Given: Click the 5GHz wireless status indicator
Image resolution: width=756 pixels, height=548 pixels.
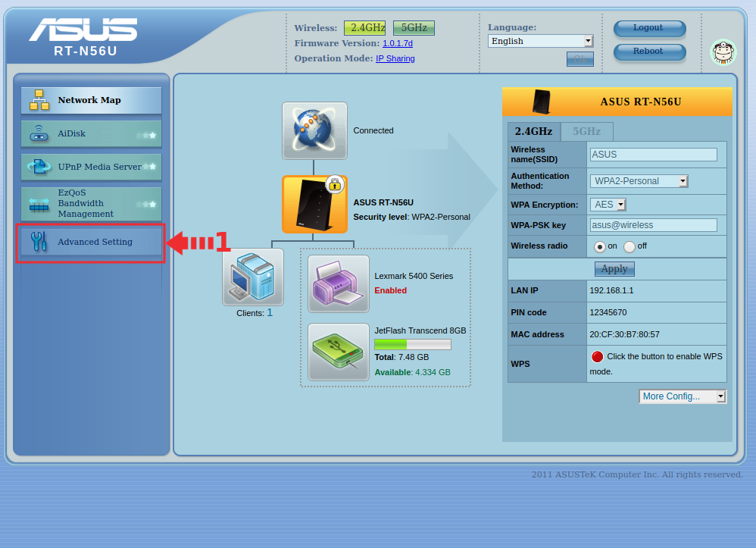Looking at the screenshot, I should click(x=414, y=28).
